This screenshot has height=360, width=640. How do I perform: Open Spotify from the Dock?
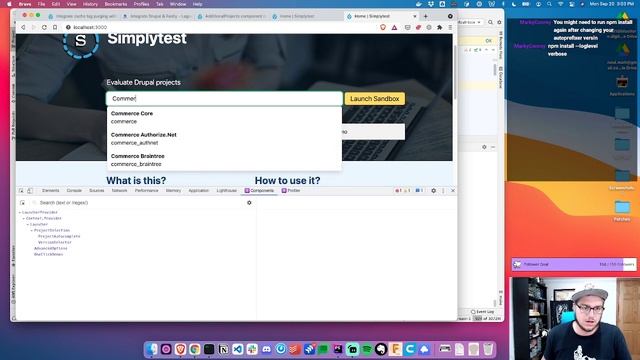pos(367,349)
